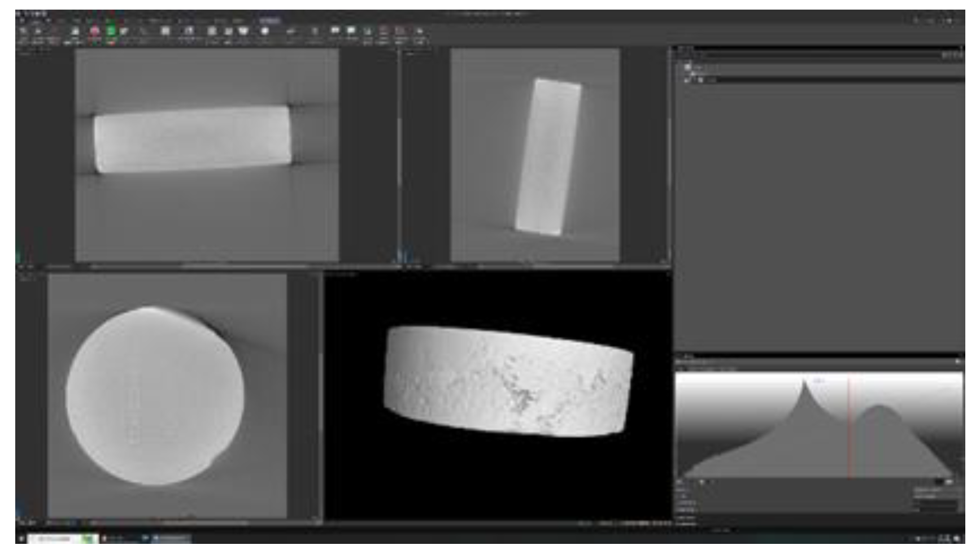Open the highlighted ribbon tab in the menu bar
980x558 pixels.
269,20
